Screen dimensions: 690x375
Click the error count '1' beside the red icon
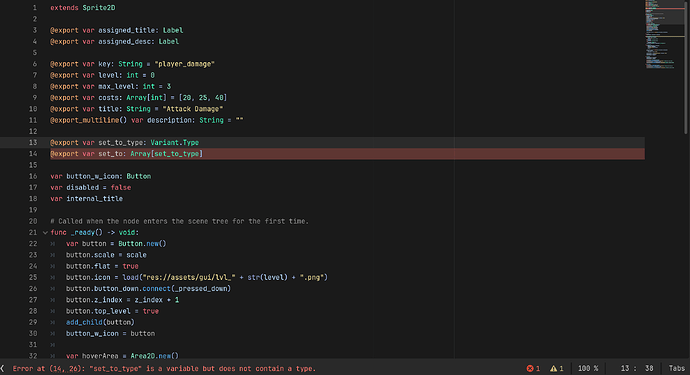(x=538, y=368)
